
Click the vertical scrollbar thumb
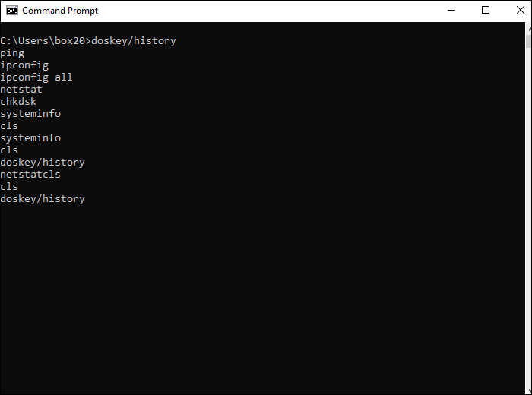click(x=529, y=41)
